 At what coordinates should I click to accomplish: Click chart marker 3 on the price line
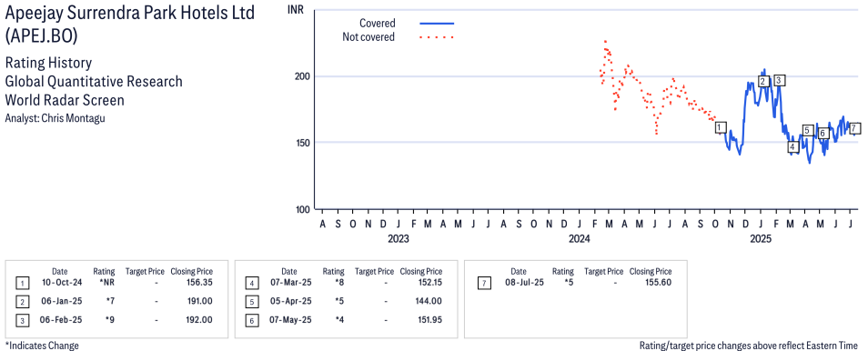[x=779, y=80]
